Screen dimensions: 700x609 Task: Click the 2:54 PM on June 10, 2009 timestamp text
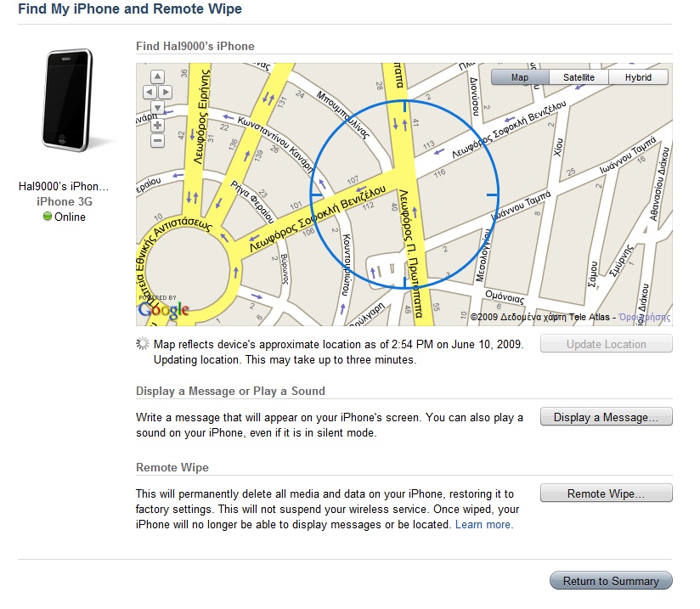pos(457,344)
